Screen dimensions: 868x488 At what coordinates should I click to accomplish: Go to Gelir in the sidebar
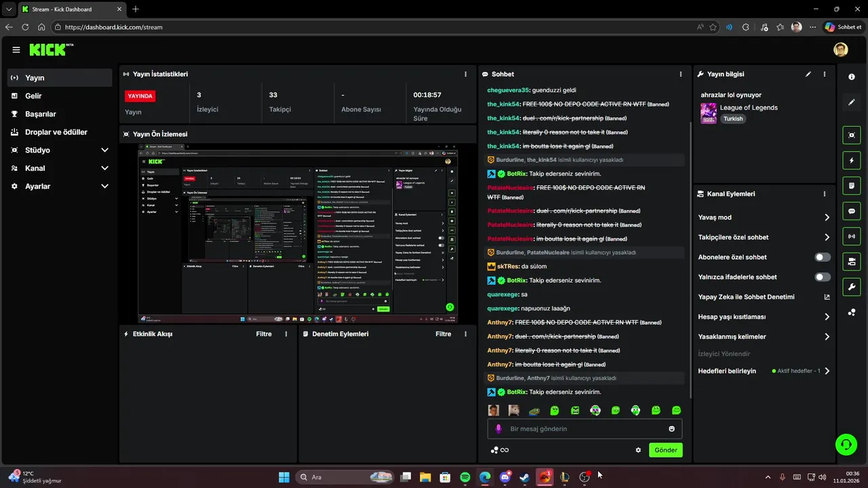pyautogui.click(x=60, y=96)
